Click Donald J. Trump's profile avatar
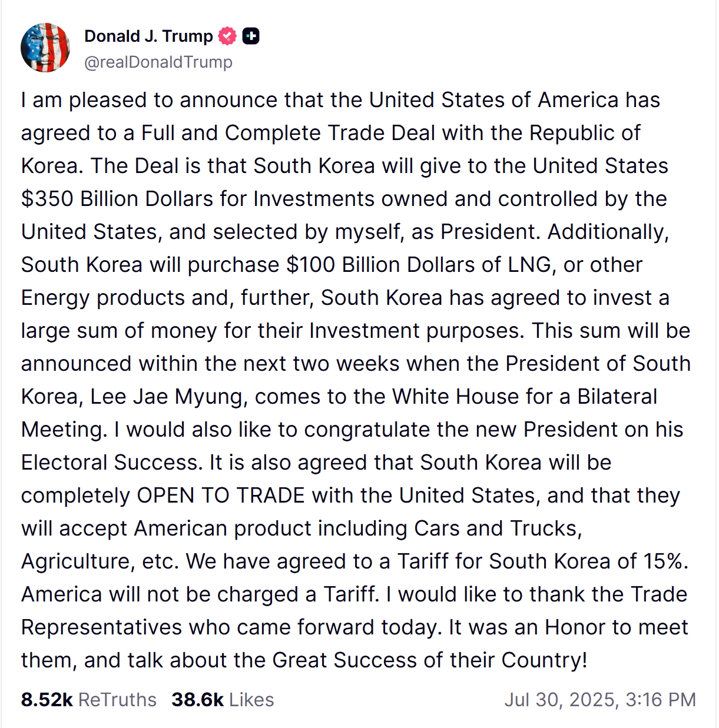 pyautogui.click(x=45, y=48)
